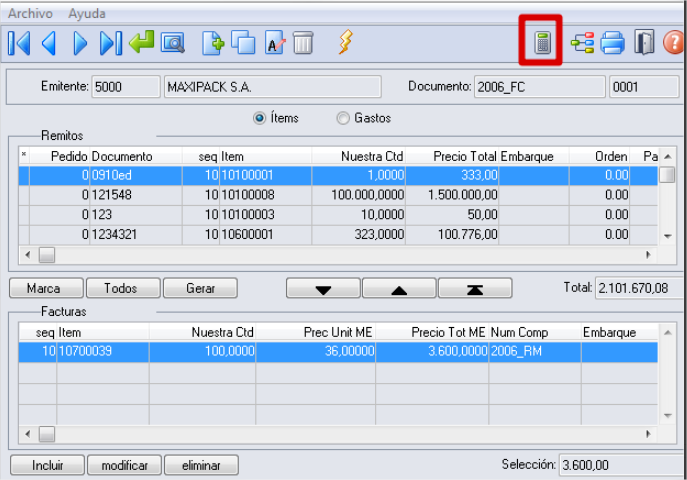Screen dimensions: 687x480
Task: Click Remitos scrollbar up arrow
Action: (x=667, y=156)
